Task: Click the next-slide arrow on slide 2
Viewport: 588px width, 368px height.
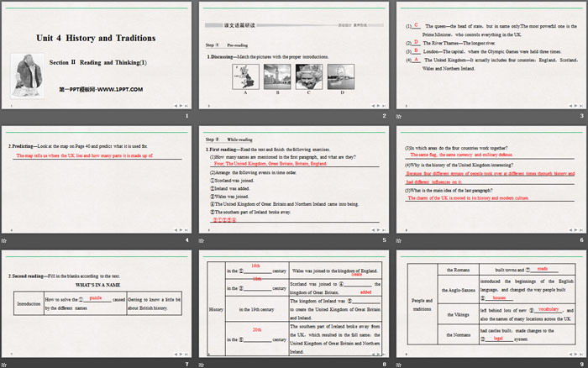Action: point(378,106)
